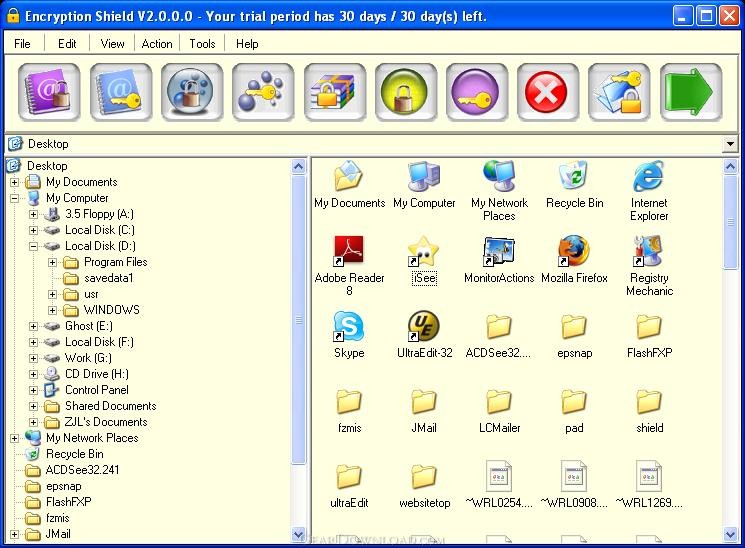Collapse My Computer tree node
This screenshot has width=745, height=548.
14,198
